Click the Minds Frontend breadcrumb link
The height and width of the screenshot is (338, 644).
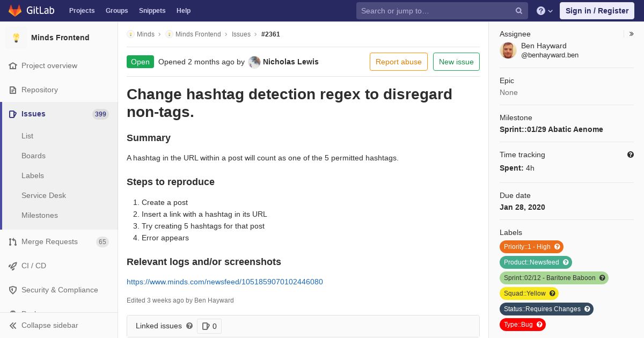(198, 34)
